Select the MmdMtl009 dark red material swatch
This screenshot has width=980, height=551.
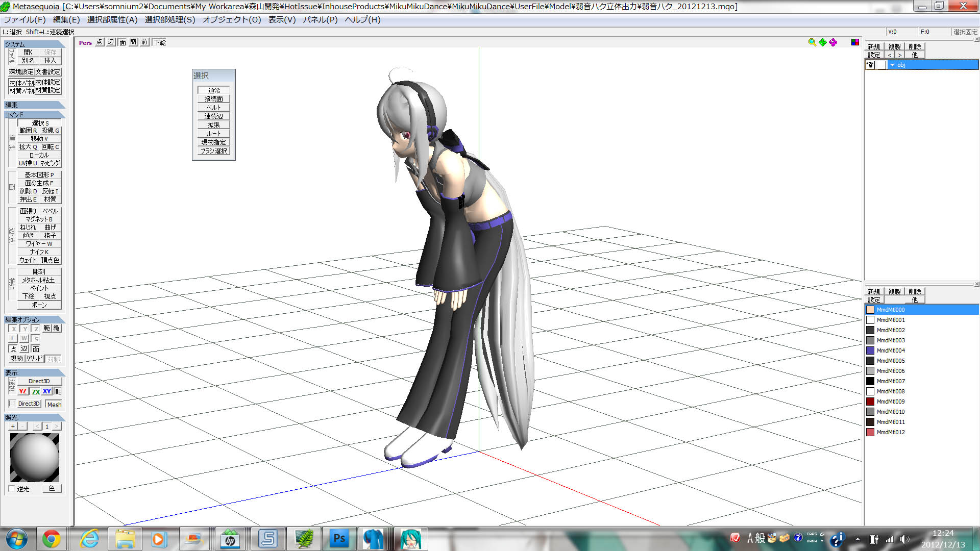coord(870,402)
